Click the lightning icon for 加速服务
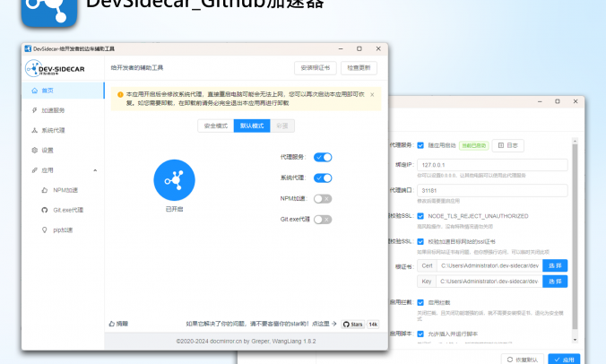Image resolution: width=606 pixels, height=364 pixels. (x=34, y=110)
